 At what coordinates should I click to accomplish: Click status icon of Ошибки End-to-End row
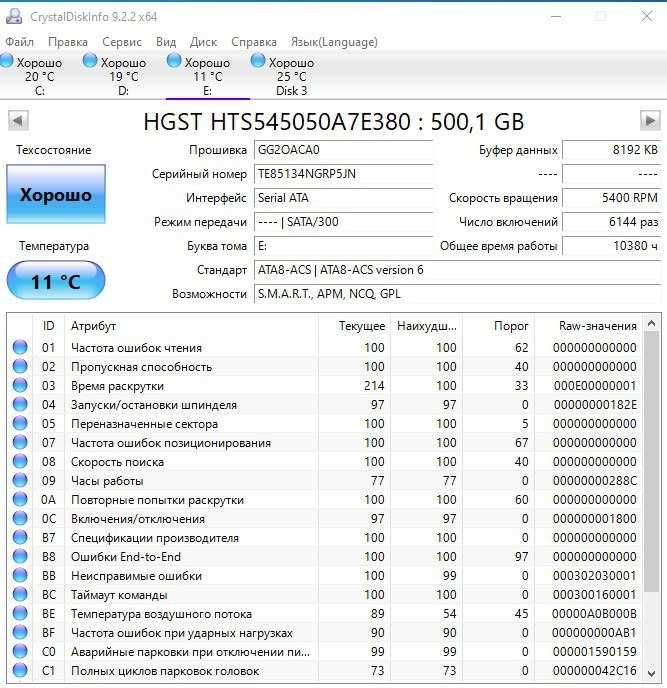coord(20,556)
